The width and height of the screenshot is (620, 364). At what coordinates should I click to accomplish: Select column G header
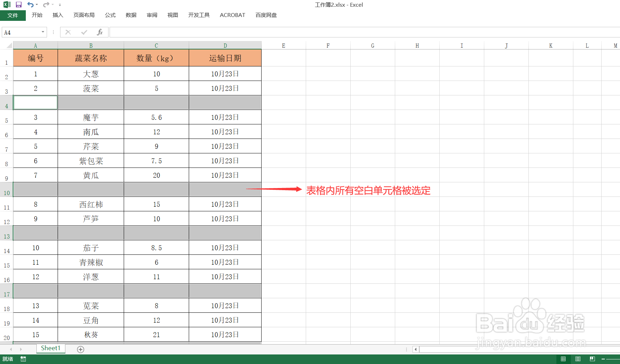tap(373, 46)
